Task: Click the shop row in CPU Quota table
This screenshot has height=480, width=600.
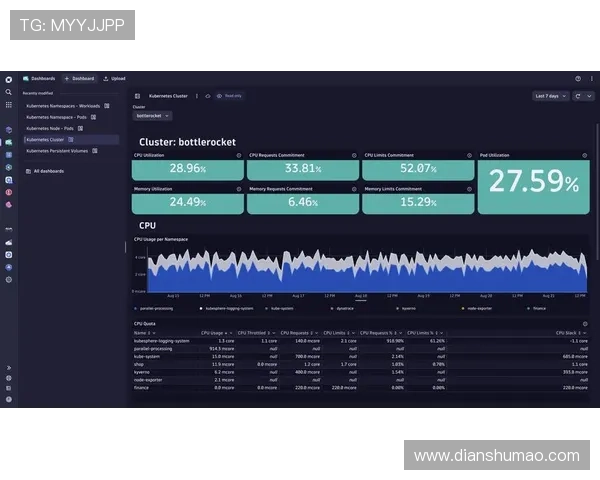Action: (x=360, y=364)
